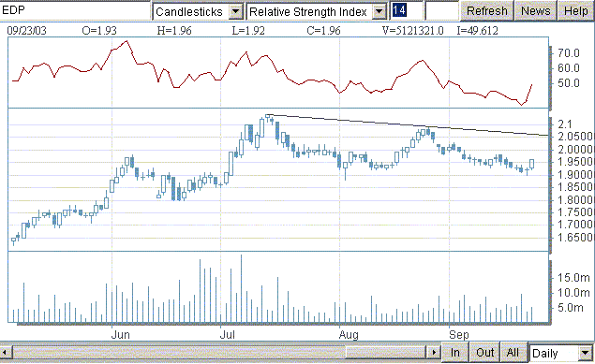Click the Jul month label
This screenshot has width=595, height=364.
click(x=228, y=335)
